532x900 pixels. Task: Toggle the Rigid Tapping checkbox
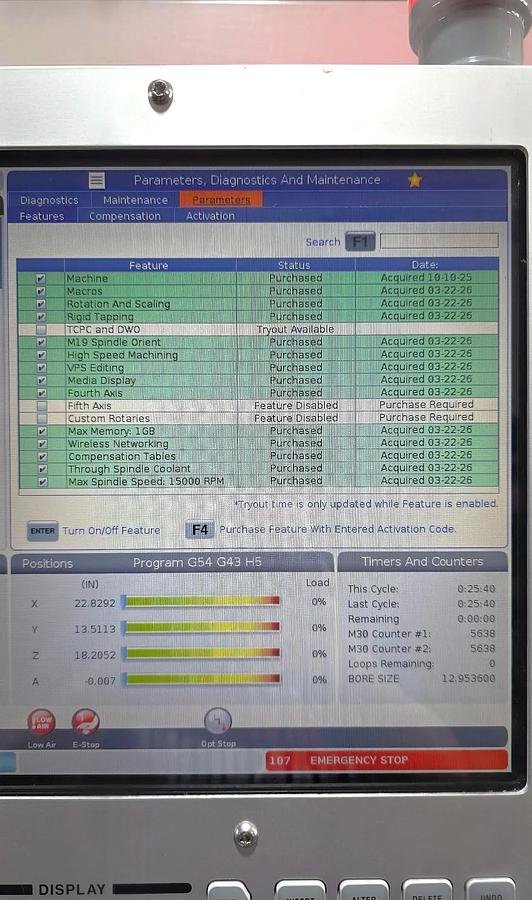(x=41, y=316)
